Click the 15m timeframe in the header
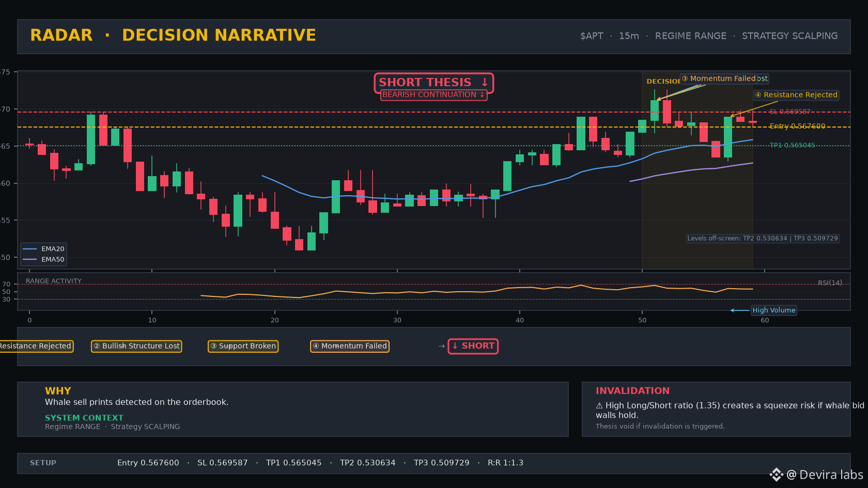This screenshot has height=488, width=868. [x=629, y=36]
